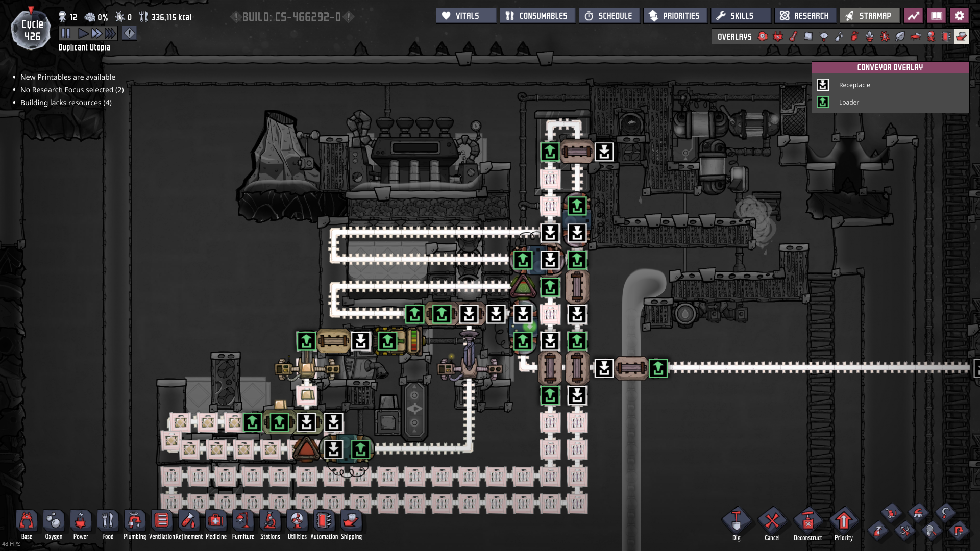Open the Priorities screen

[x=675, y=16]
